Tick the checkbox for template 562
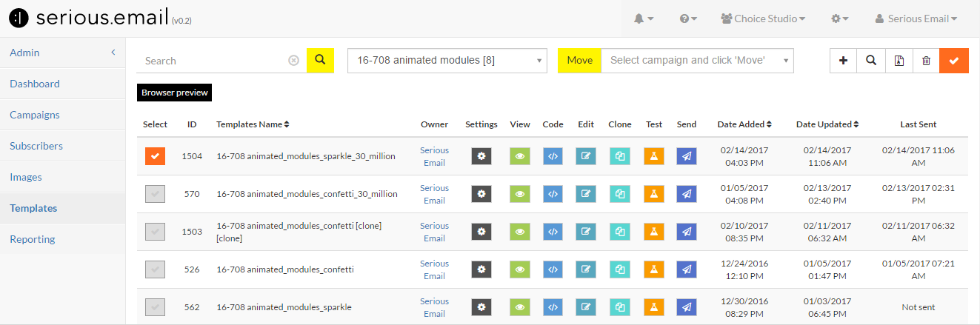Image resolution: width=980 pixels, height=325 pixels. point(155,307)
